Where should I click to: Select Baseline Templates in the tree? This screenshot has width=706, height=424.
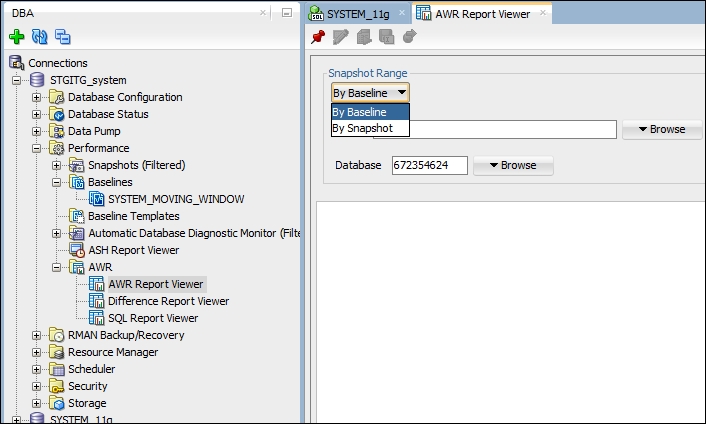pos(134,216)
